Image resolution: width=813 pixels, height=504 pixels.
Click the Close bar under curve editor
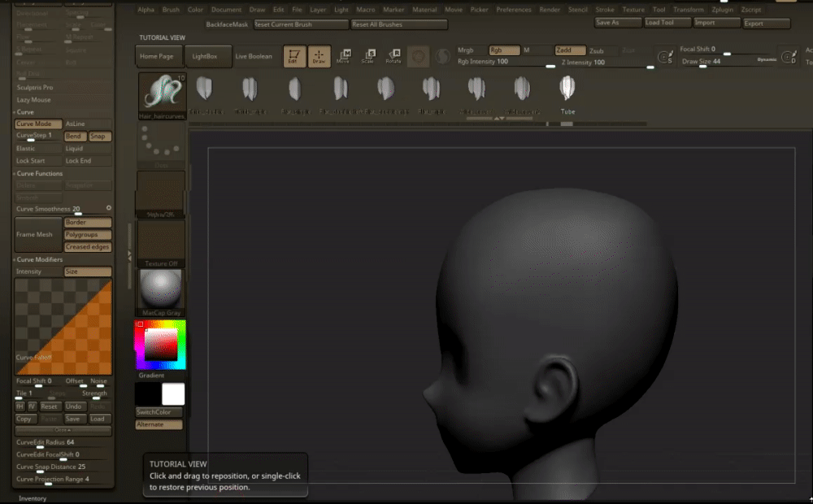tap(63, 430)
